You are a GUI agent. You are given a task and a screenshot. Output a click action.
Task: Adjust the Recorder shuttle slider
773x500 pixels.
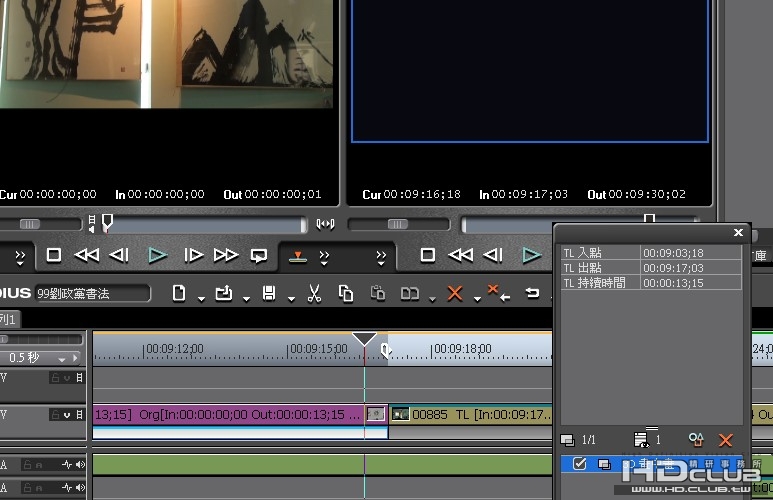click(x=397, y=224)
